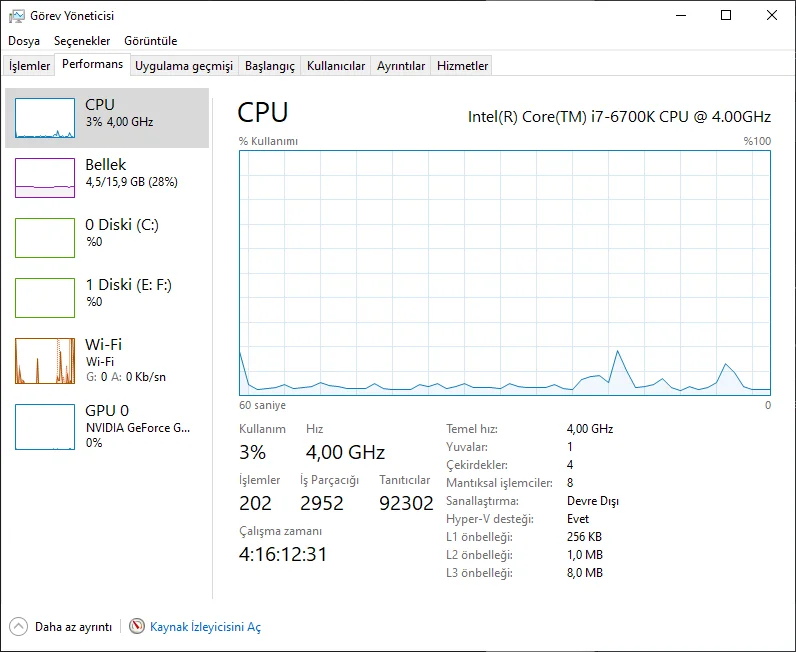Screen dimensions: 796x652
Task: Click the Kaynak İzleyicisini Aç link
Action: click(x=205, y=627)
